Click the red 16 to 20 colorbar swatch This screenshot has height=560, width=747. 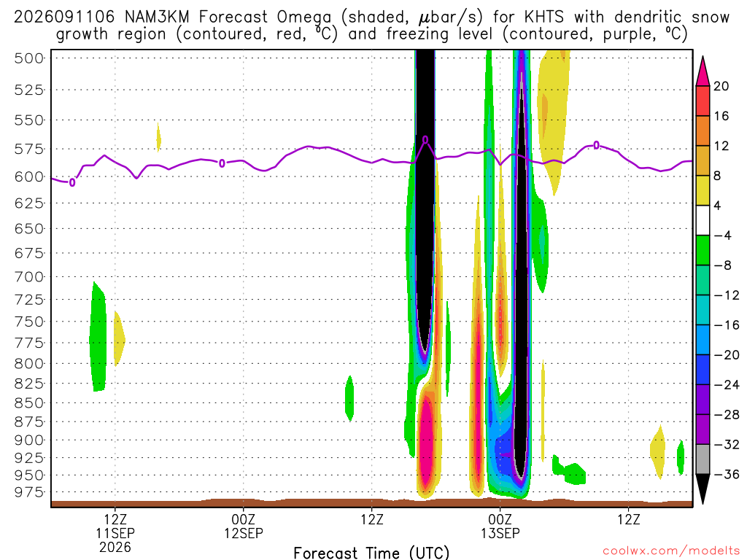[703, 101]
